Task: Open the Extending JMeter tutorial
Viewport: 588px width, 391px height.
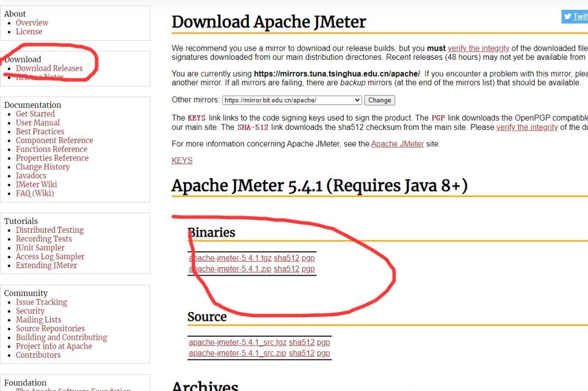Action: [46, 265]
